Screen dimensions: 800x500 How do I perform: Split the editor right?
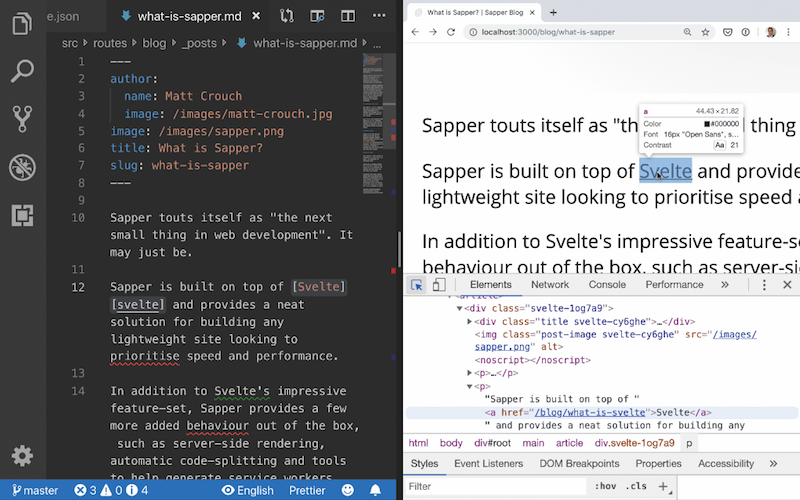(348, 16)
